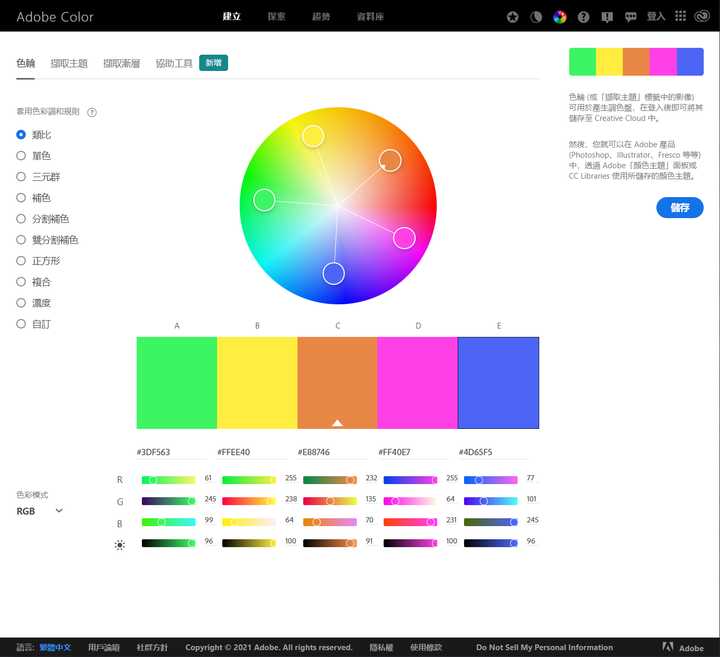Select the green handle on the color wheel
Image resolution: width=720 pixels, height=657 pixels.
264,200
